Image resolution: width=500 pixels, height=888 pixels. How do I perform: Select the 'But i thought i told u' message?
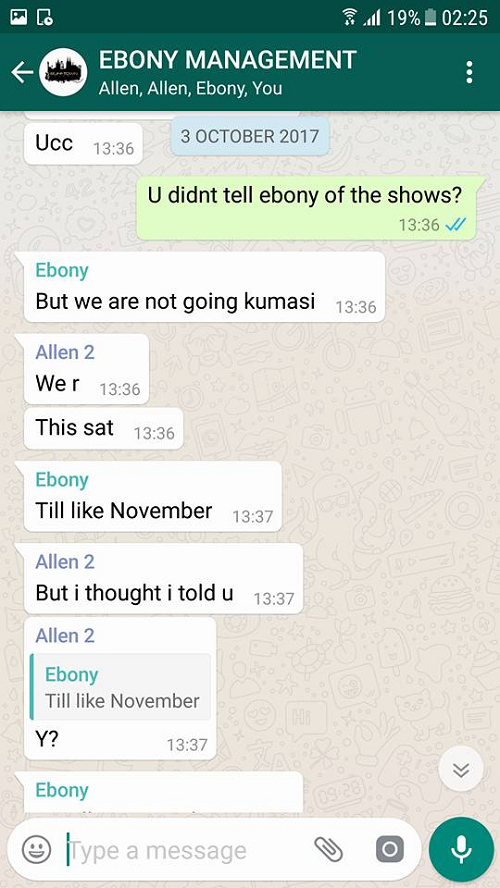point(164,578)
